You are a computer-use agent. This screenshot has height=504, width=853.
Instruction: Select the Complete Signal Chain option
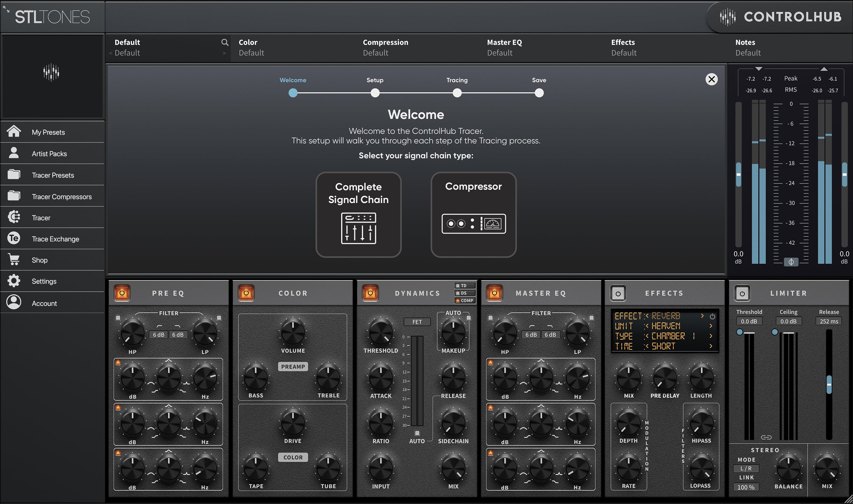(x=358, y=214)
